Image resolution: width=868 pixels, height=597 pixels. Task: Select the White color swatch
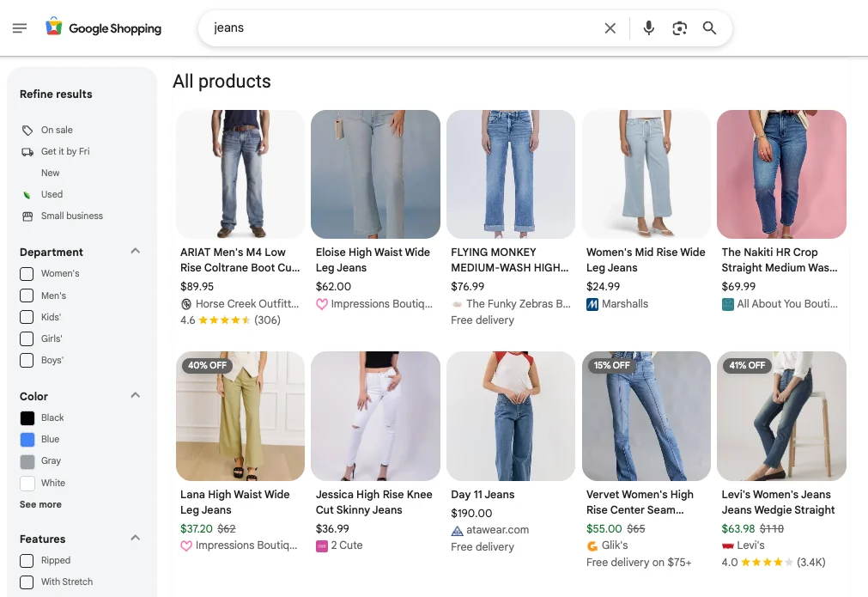coord(27,483)
